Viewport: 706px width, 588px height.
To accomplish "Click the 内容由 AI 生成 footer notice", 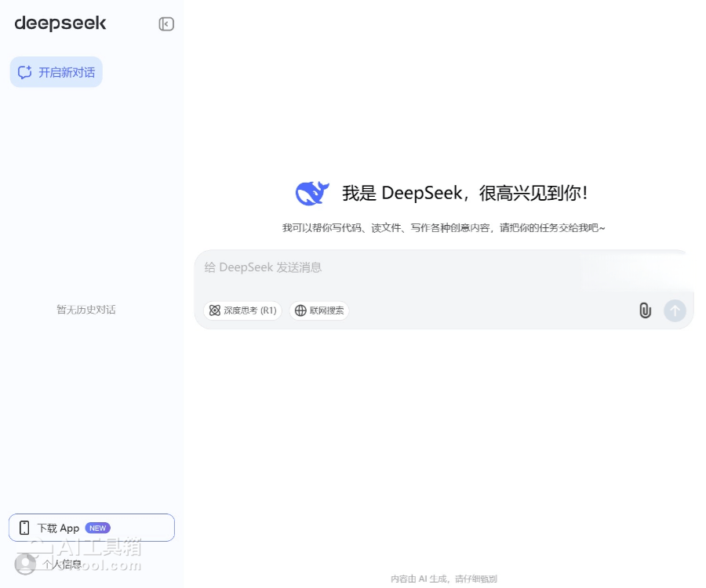I will pos(444,579).
